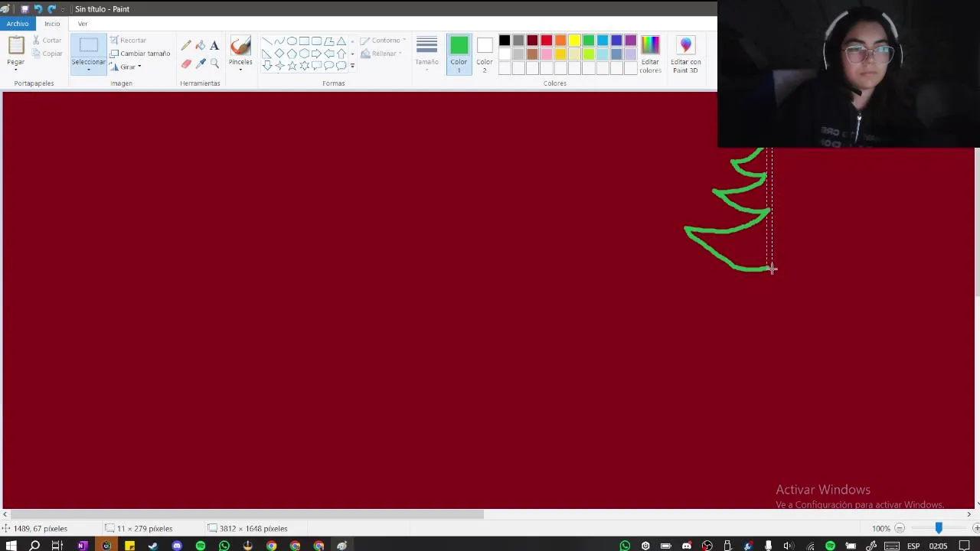Click the Undo arrow in title bar
The height and width of the screenshot is (551, 980).
coord(38,9)
